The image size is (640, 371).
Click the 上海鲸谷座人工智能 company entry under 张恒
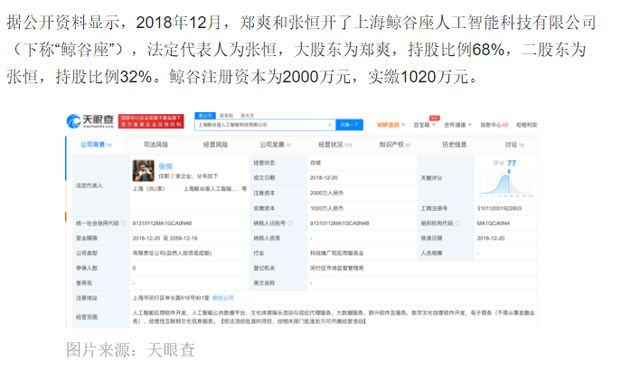[x=210, y=189]
